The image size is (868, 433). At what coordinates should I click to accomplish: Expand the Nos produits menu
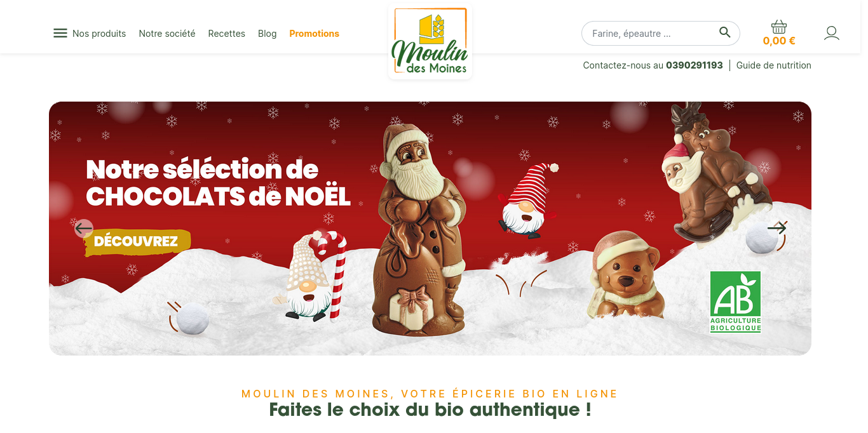99,34
